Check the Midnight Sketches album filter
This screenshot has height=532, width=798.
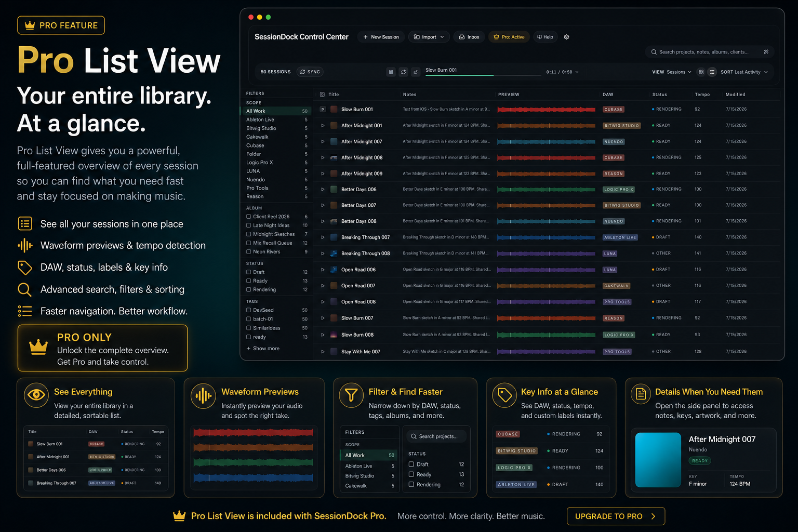tap(248, 234)
